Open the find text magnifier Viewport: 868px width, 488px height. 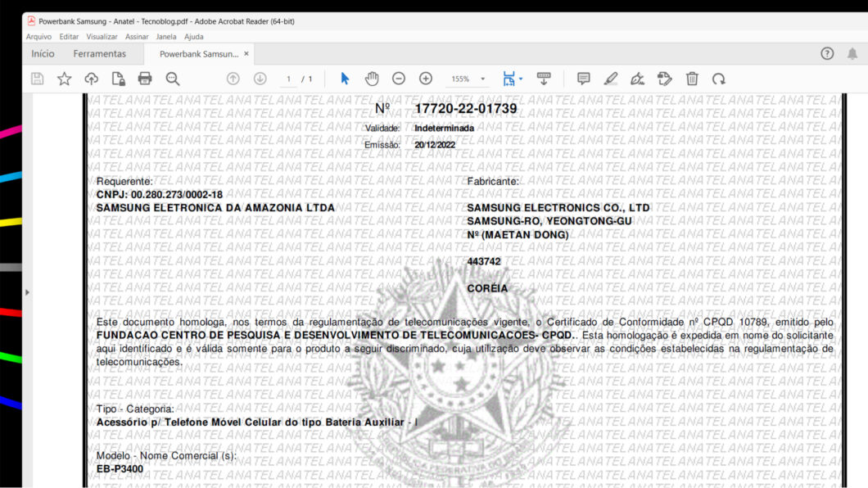[173, 79]
